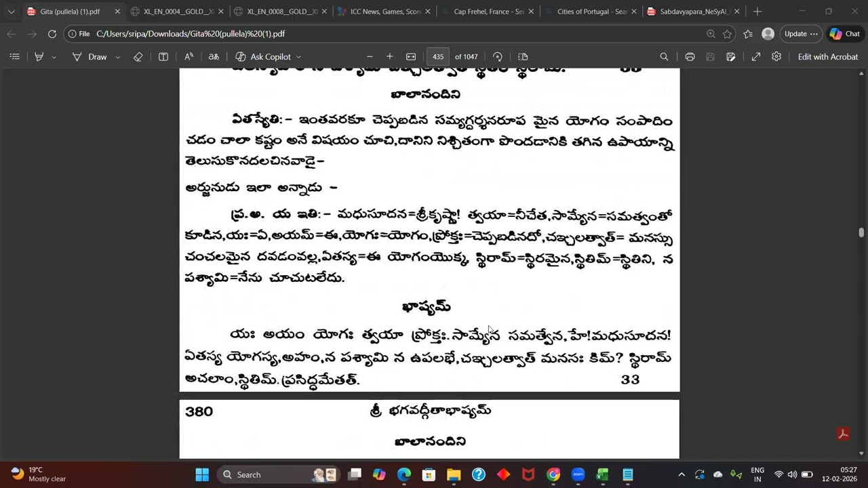
Task: Switch the Page view layout
Action: 523,57
